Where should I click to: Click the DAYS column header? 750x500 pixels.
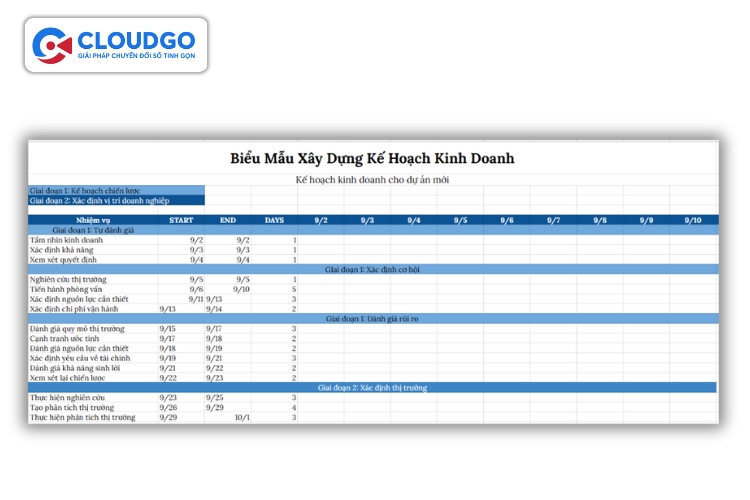click(x=274, y=219)
